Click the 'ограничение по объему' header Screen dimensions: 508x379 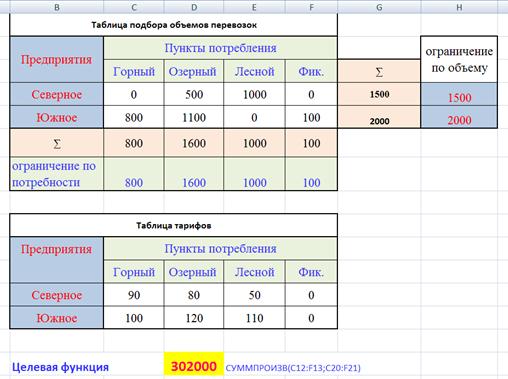(459, 59)
